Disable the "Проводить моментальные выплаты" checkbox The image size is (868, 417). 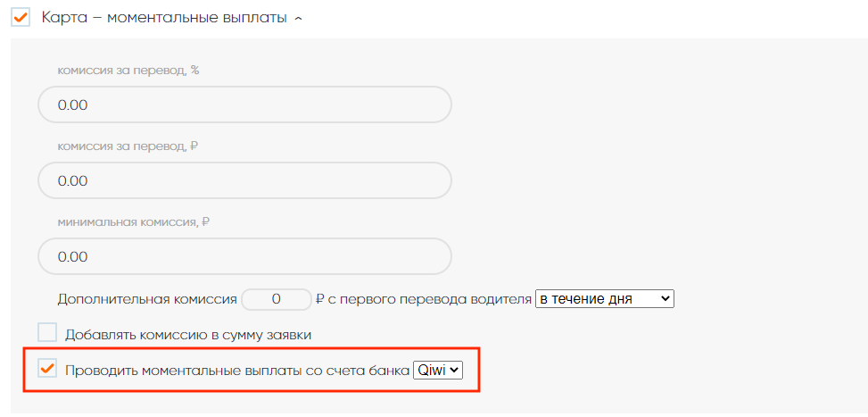pos(47,369)
